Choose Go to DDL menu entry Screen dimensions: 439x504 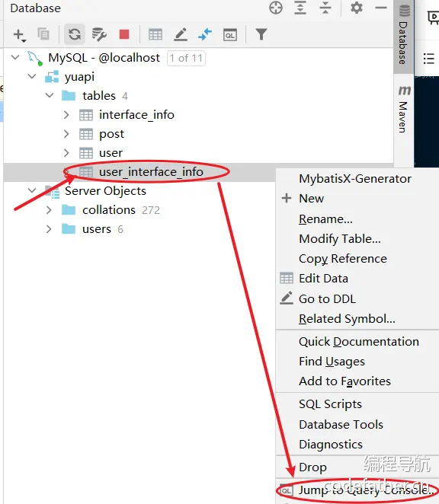(327, 299)
